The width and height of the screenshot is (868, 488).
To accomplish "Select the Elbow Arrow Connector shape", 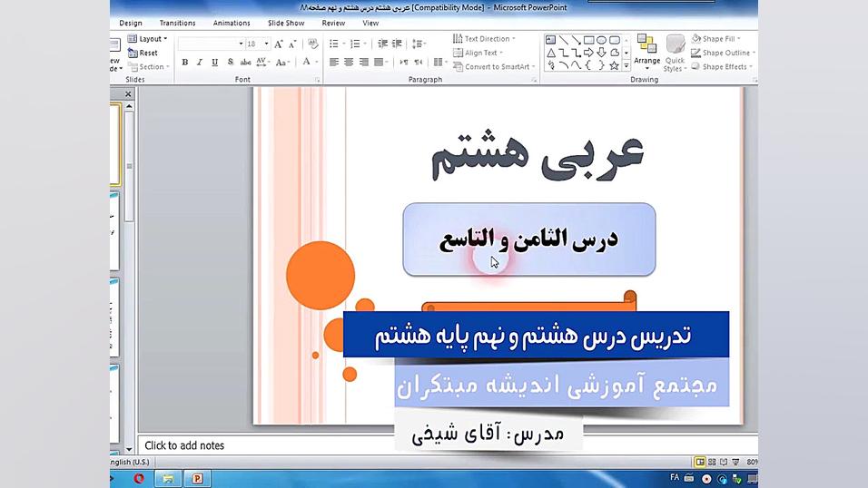I will point(577,54).
